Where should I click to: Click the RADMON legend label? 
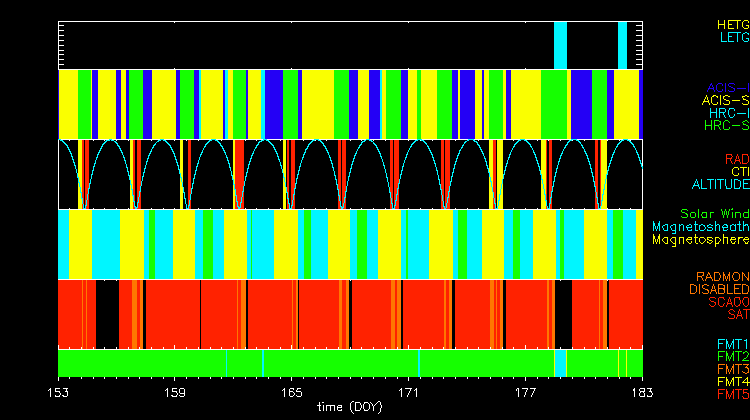[x=723, y=277]
